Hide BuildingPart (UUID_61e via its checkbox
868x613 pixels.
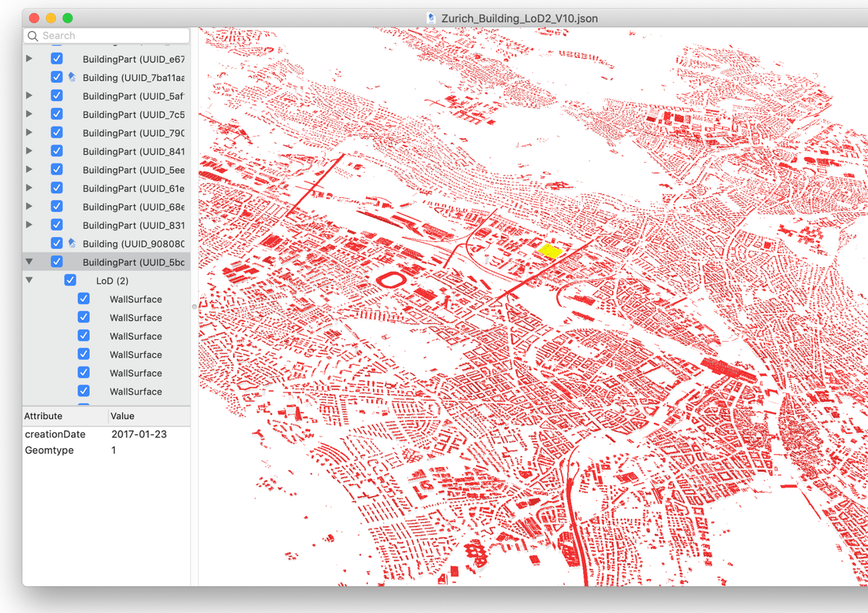[56, 188]
